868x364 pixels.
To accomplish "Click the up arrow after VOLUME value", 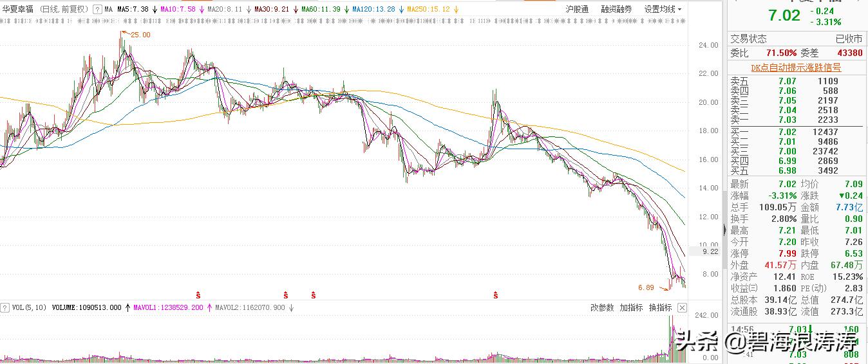I will click(x=127, y=308).
